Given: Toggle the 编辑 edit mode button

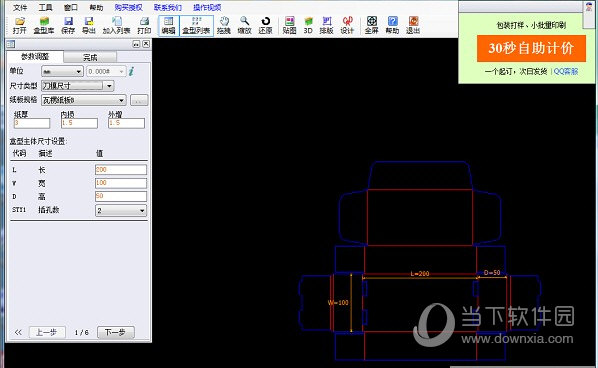Looking at the screenshot, I should pyautogui.click(x=169, y=25).
